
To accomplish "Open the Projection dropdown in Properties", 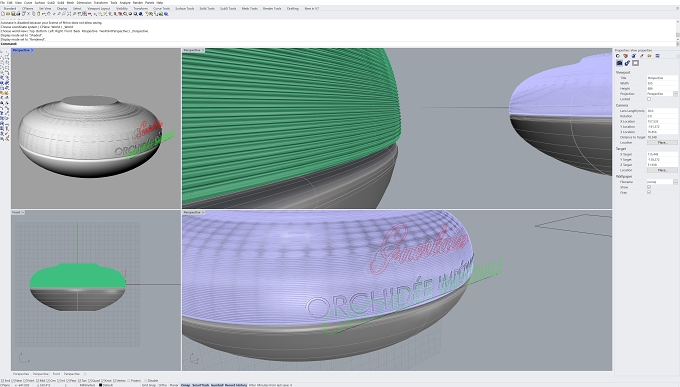I will [x=675, y=94].
